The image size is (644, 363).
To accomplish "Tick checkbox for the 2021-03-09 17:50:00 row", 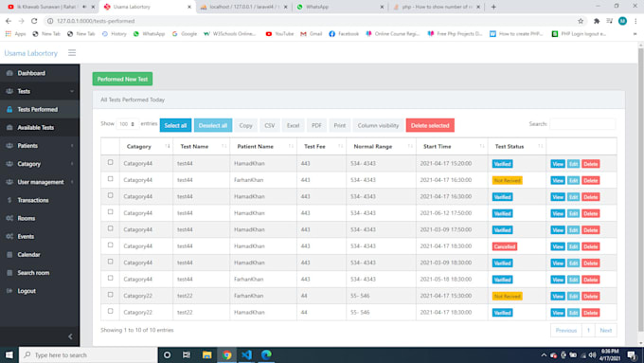I will (x=110, y=228).
